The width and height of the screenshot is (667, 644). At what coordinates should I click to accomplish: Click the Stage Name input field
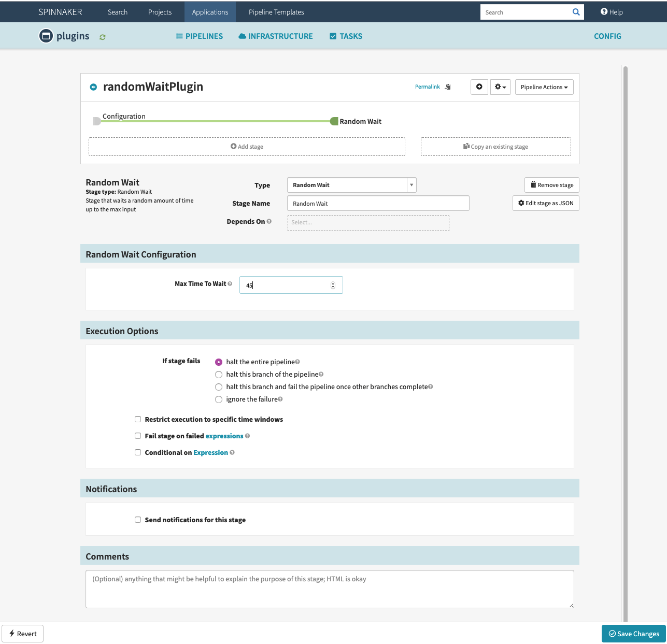click(378, 203)
